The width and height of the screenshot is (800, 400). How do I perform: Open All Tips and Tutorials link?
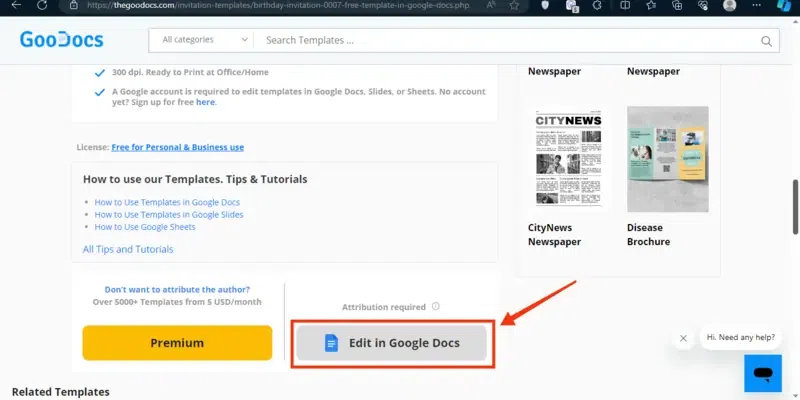[x=128, y=249]
